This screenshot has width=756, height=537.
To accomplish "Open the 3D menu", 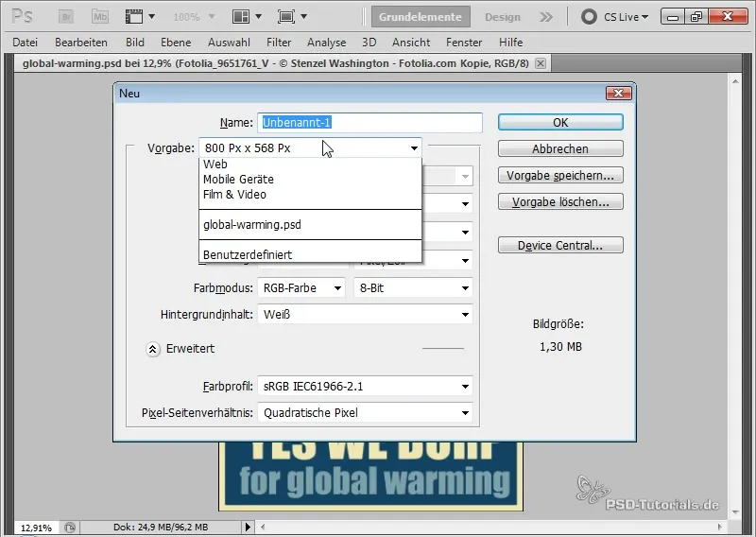I will pos(369,43).
